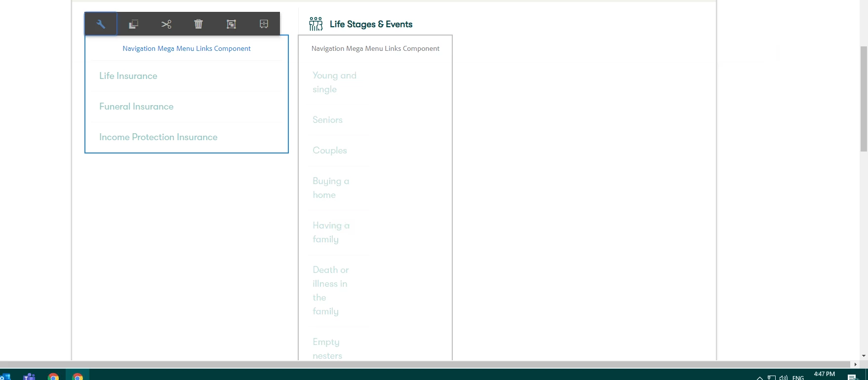Open the Configure wrench tool
Screen dimensions: 868x380
click(101, 24)
